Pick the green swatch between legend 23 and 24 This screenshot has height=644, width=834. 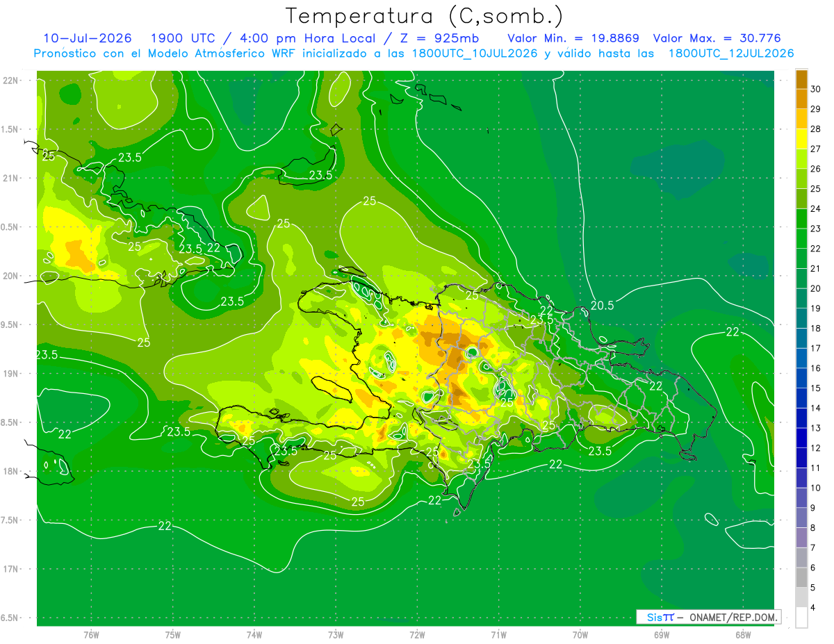[801, 217]
